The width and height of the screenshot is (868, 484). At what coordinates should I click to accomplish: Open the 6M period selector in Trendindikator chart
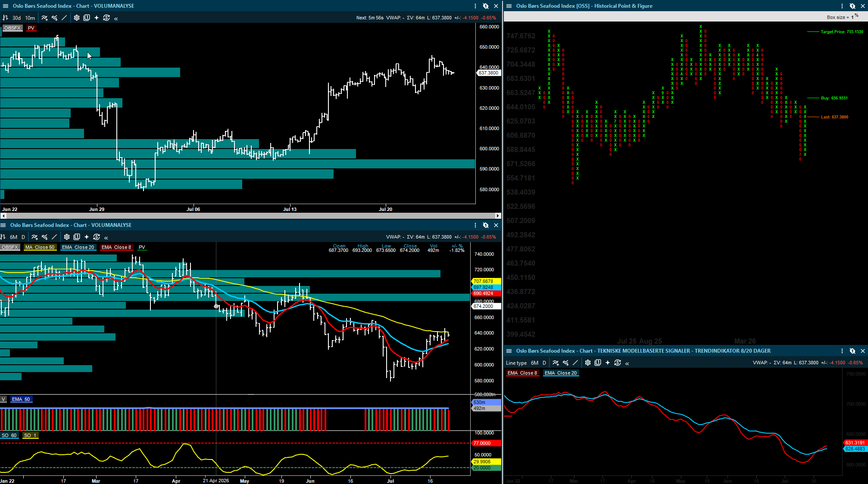[x=535, y=363]
